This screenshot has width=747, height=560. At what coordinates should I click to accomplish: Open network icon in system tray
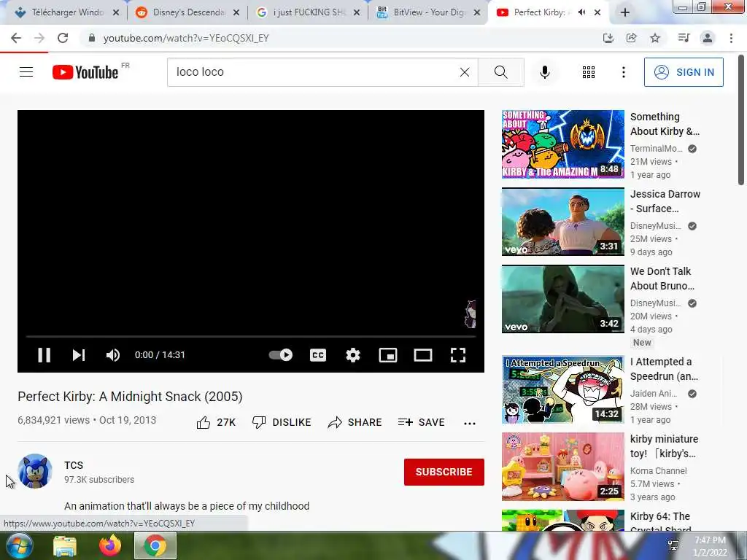click(x=673, y=545)
